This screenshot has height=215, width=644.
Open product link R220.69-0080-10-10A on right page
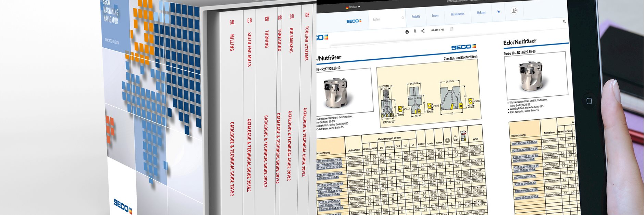527,191
